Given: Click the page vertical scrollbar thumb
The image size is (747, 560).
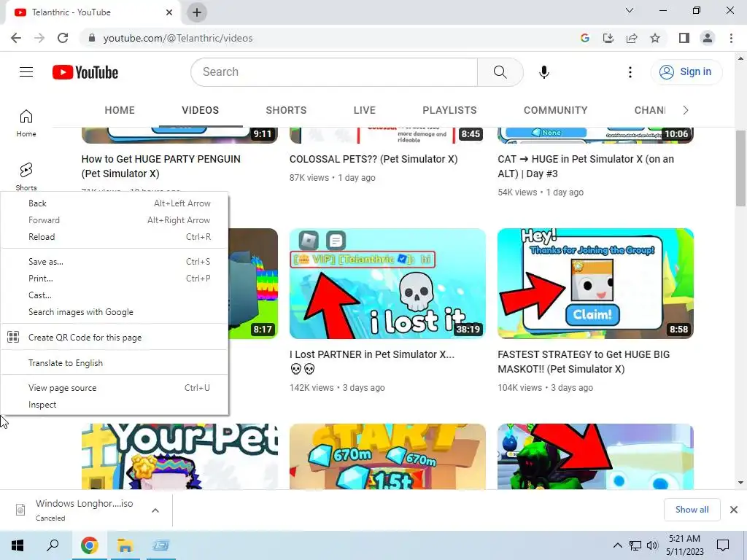Looking at the screenshot, I should click(x=740, y=168).
